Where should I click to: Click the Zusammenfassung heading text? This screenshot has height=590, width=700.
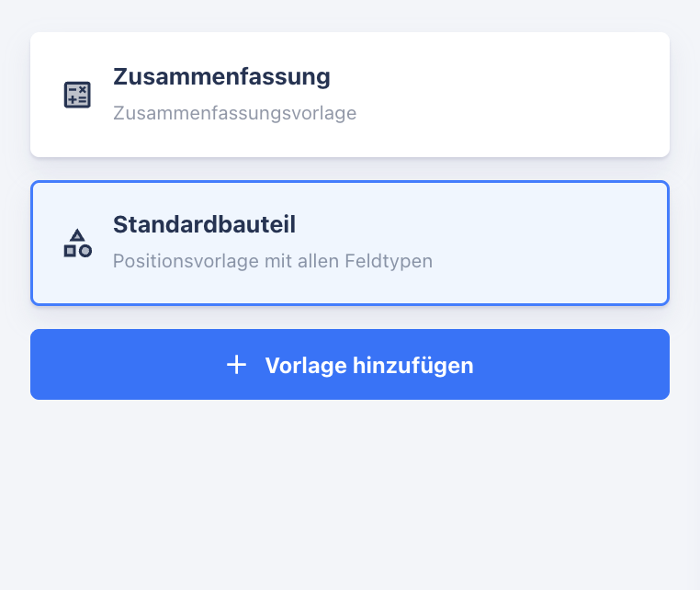point(221,76)
